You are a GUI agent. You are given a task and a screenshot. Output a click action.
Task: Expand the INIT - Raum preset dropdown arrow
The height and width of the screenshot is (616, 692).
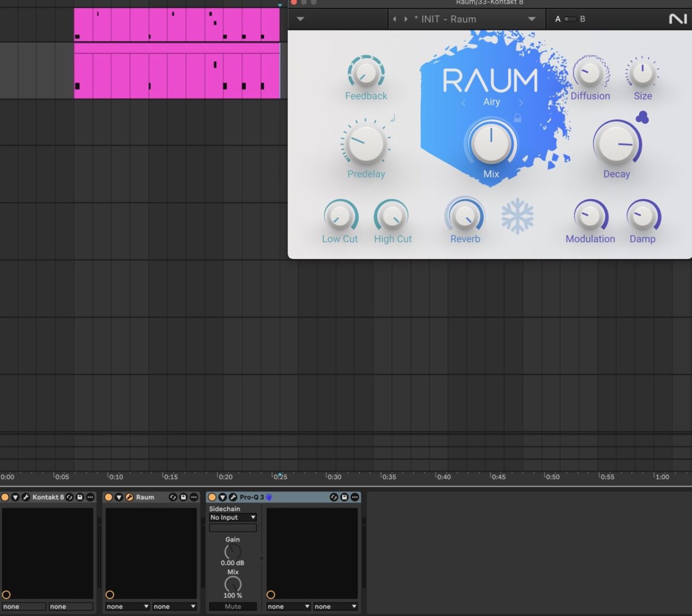[532, 19]
